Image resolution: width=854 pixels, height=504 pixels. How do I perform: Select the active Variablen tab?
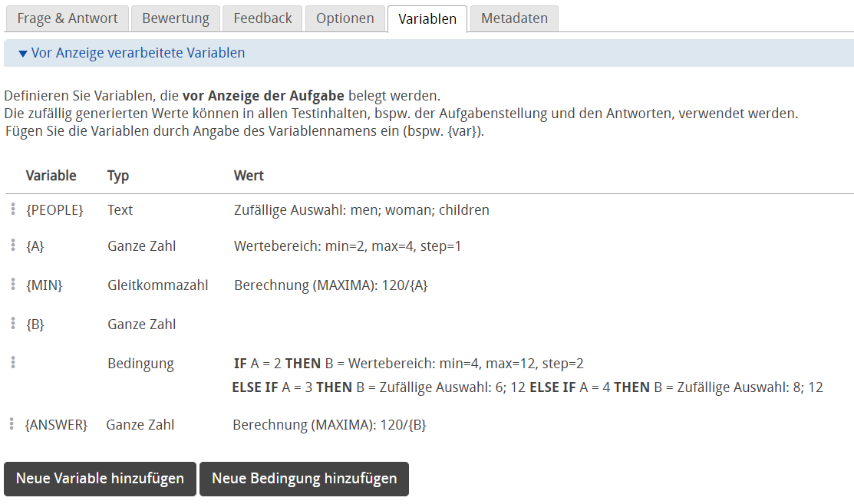(x=427, y=18)
